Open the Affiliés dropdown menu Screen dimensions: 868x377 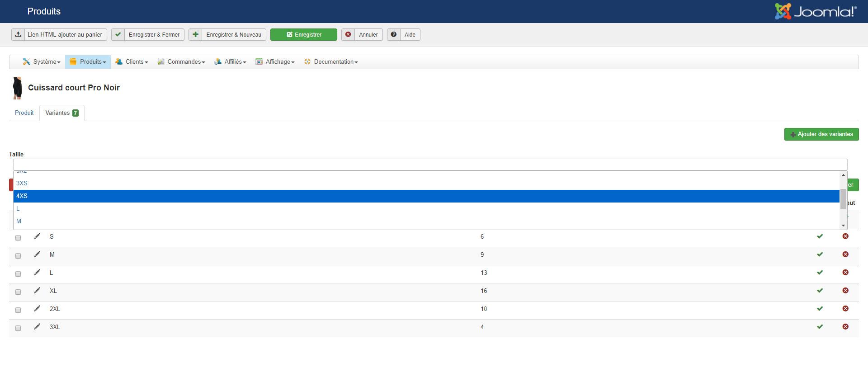coord(231,62)
